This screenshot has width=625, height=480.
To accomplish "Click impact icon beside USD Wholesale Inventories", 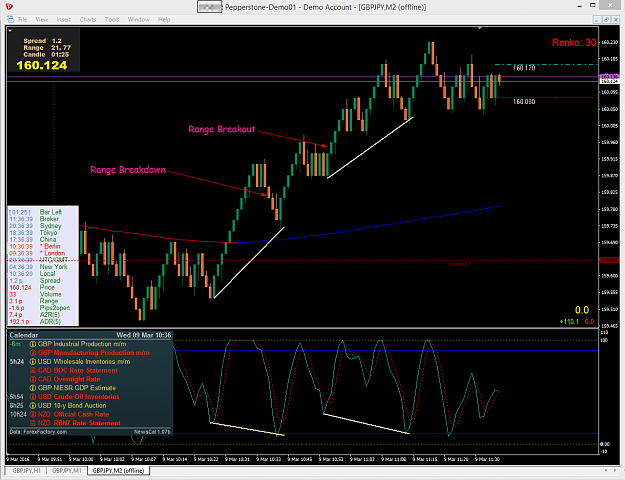I will pos(33,362).
